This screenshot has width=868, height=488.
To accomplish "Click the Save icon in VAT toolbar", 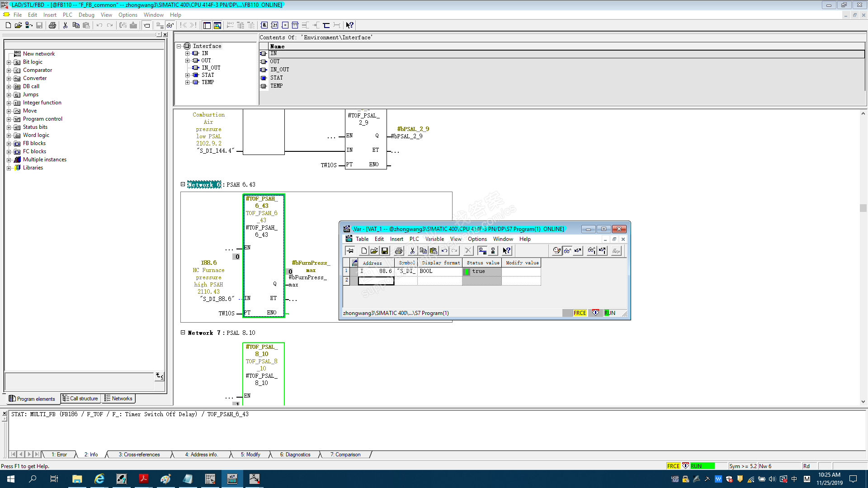I will tap(385, 251).
